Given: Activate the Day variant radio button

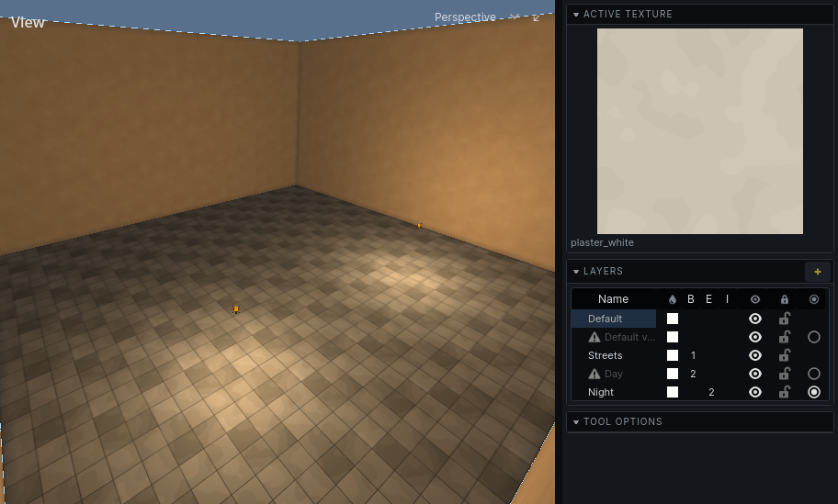Looking at the screenshot, I should 814,374.
